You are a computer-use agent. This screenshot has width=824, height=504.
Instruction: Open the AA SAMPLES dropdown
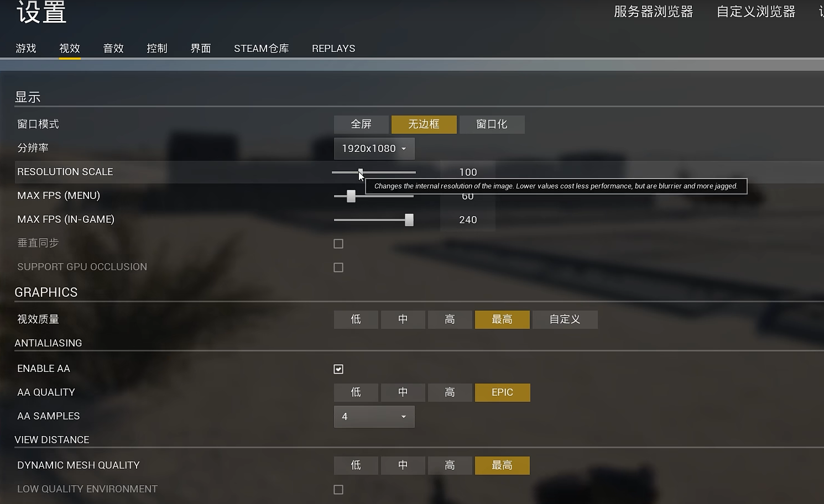tap(374, 417)
